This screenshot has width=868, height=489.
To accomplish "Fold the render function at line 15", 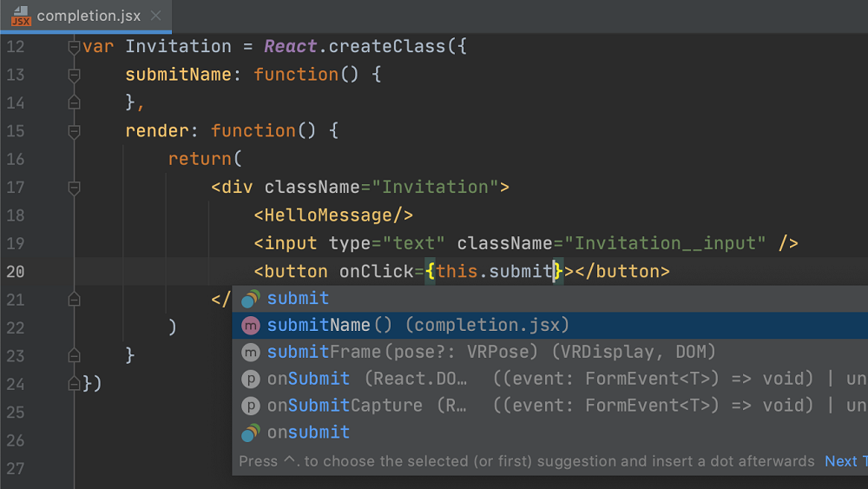I will tap(74, 131).
